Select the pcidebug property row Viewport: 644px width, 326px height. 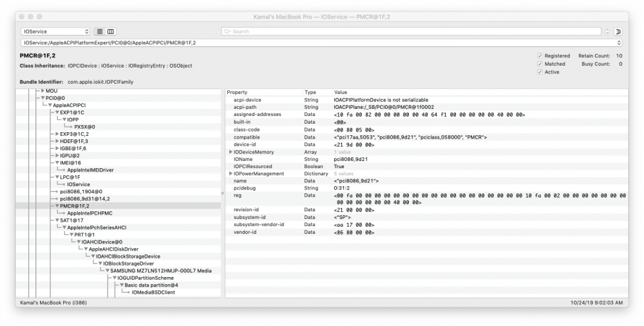427,188
